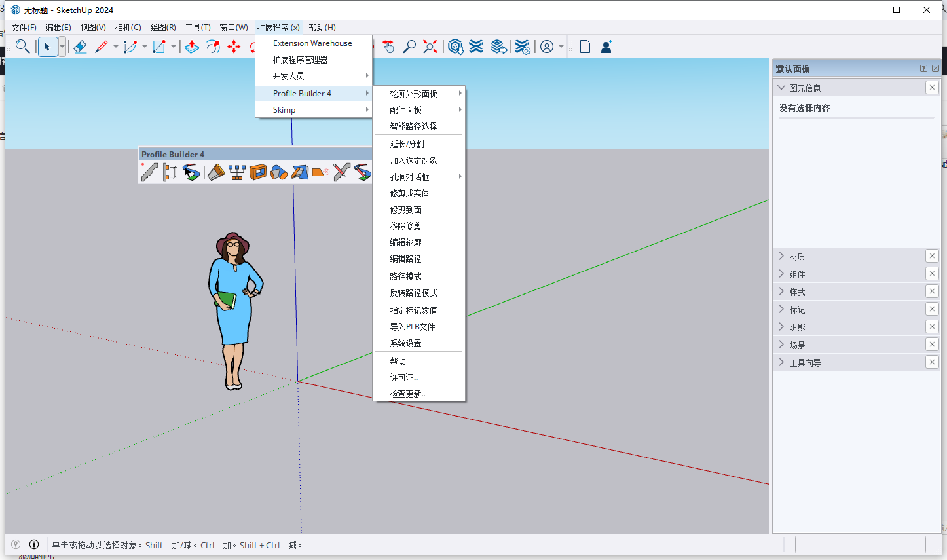This screenshot has height=560, width=947.
Task: Open Profile Builder hole dialog icon
Action: (258, 172)
